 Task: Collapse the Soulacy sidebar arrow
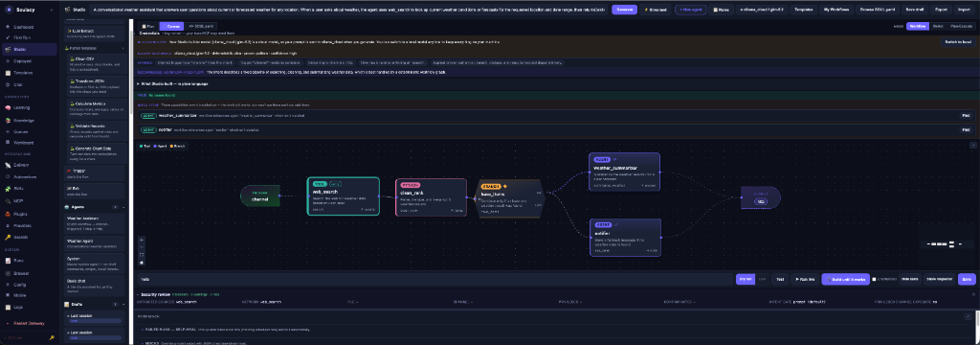click(x=52, y=10)
